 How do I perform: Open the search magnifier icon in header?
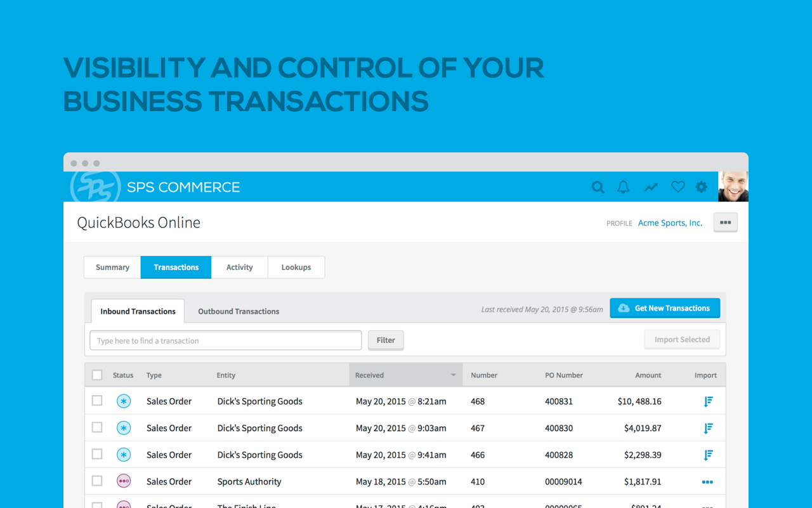pos(598,187)
